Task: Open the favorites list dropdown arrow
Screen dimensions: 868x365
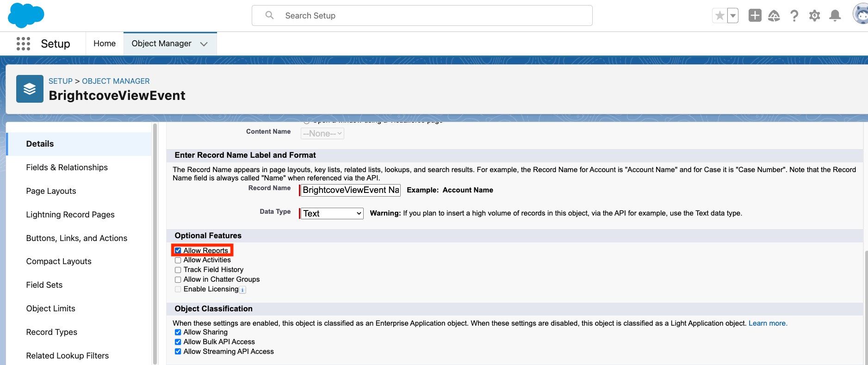Action: pos(733,16)
